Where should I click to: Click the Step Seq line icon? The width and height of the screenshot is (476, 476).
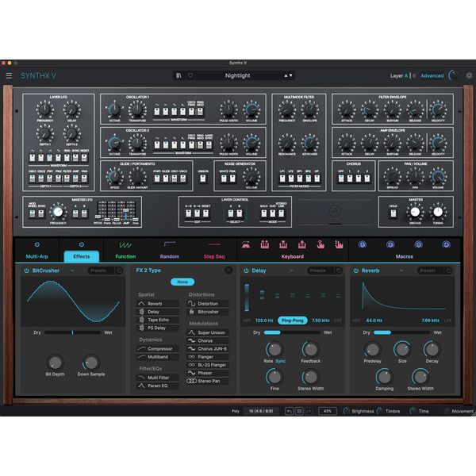[213, 244]
